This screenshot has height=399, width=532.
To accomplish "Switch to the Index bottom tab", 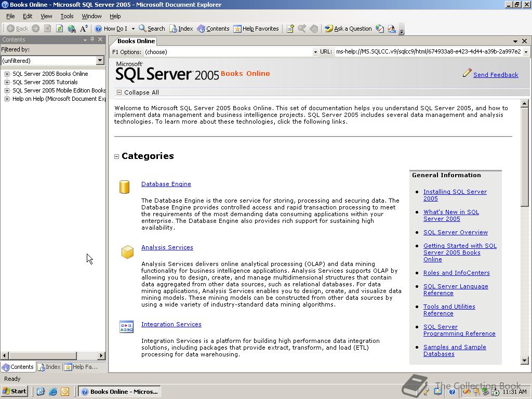I will coord(49,367).
